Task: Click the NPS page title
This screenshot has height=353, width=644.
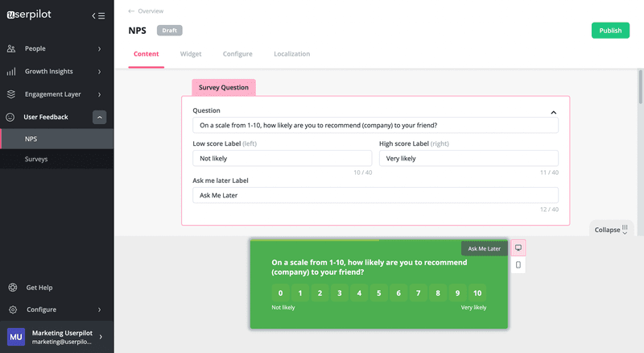Action: click(x=137, y=31)
